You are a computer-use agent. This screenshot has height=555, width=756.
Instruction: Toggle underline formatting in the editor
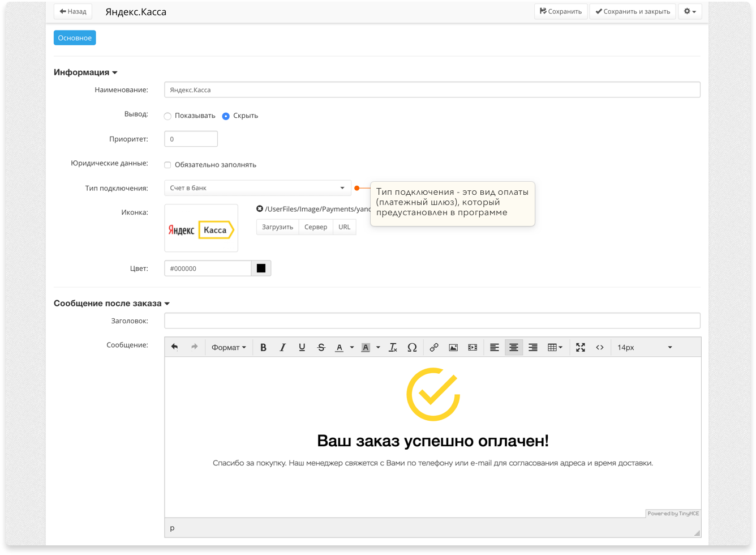[302, 347]
